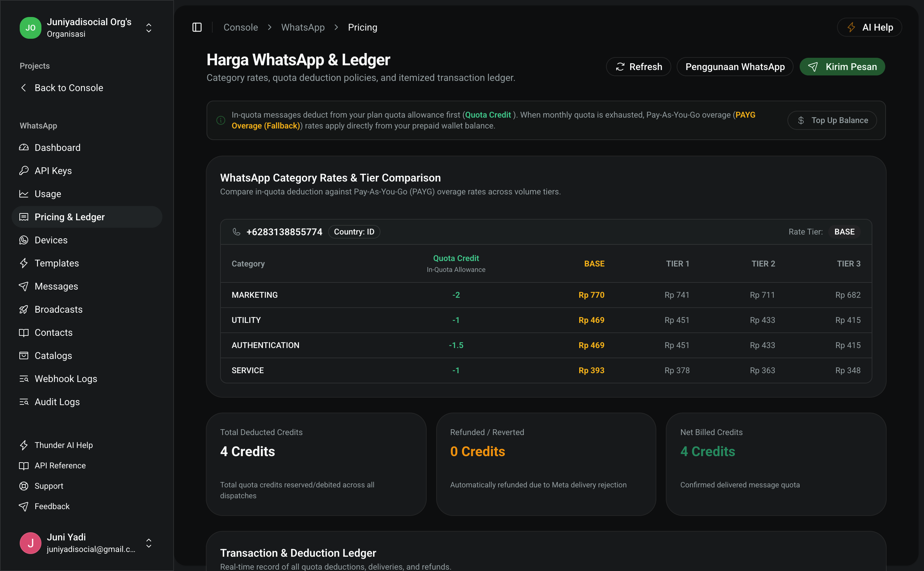Click the Country: ID badge
The image size is (924, 571).
354,232
